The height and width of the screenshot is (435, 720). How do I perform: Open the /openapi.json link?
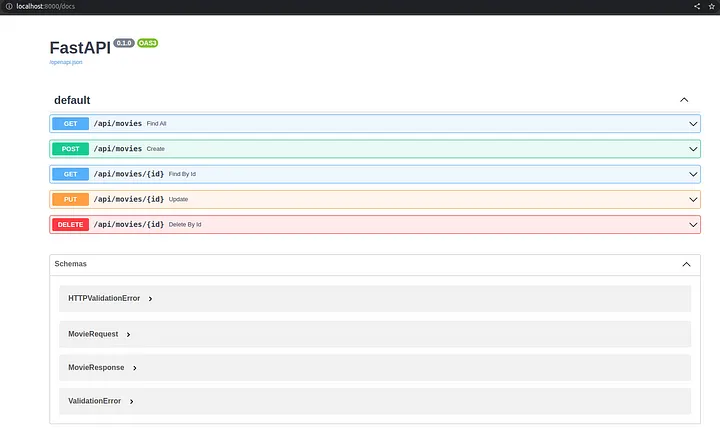(66, 62)
